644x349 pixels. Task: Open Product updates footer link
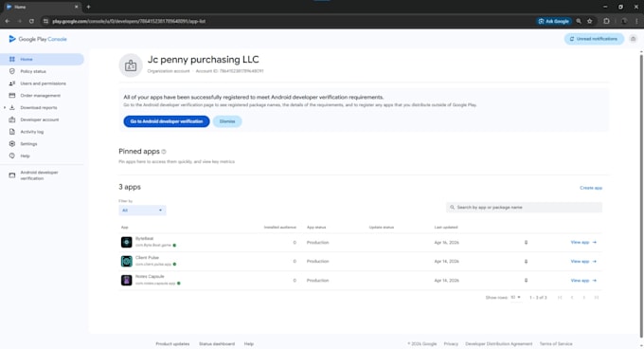coord(172,343)
